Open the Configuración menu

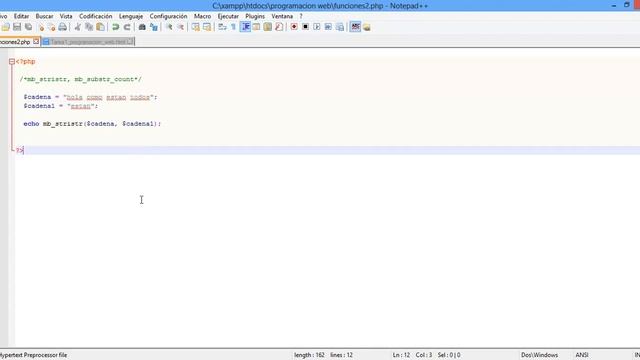coord(168,16)
